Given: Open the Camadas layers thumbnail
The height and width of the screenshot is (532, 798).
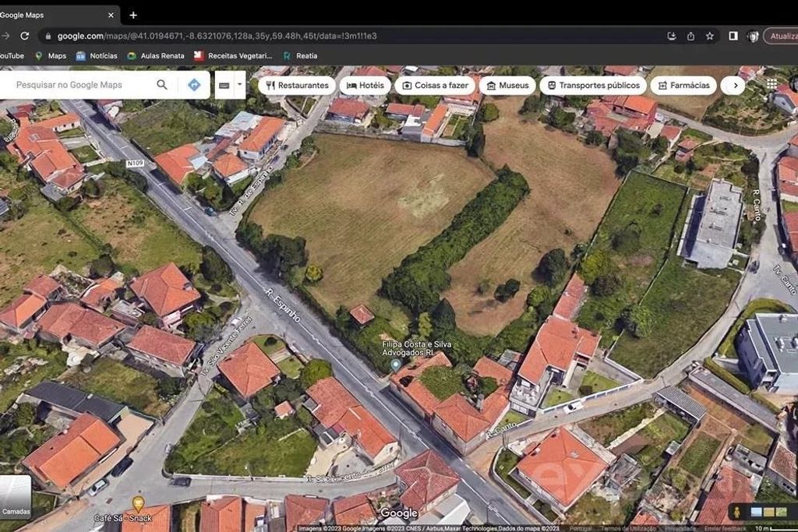Looking at the screenshot, I should coord(16,498).
